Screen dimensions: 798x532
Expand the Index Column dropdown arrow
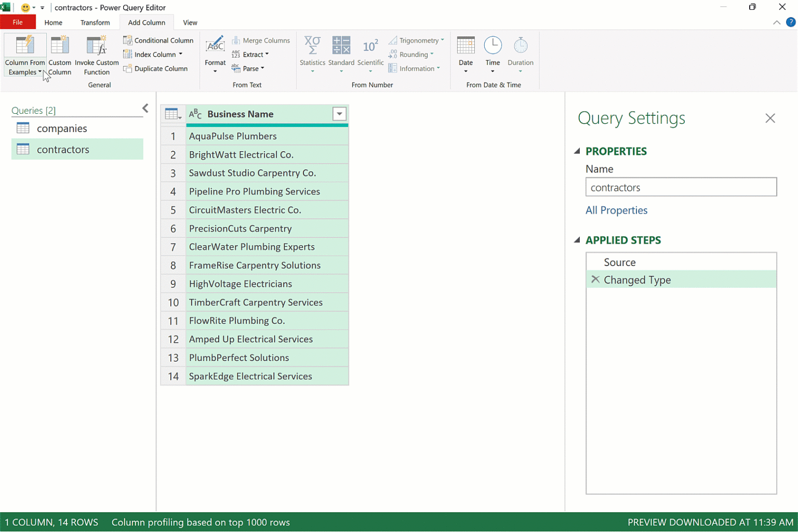point(181,54)
